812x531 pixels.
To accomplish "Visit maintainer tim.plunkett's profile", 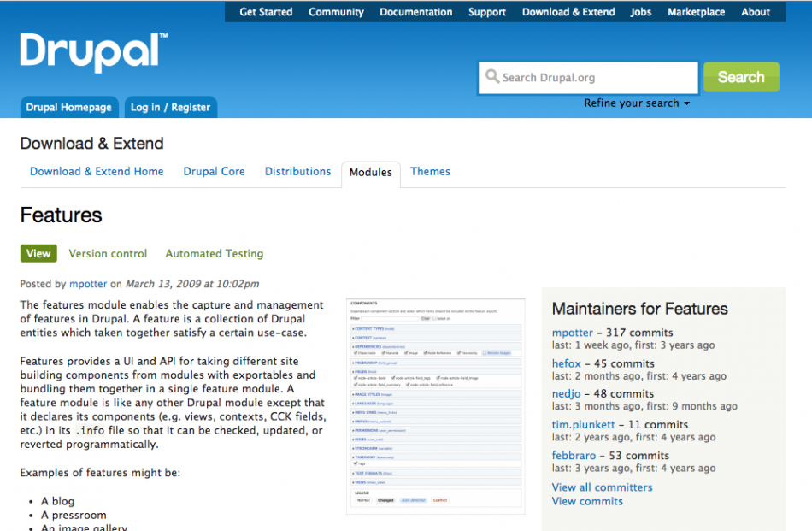I will pos(584,425).
